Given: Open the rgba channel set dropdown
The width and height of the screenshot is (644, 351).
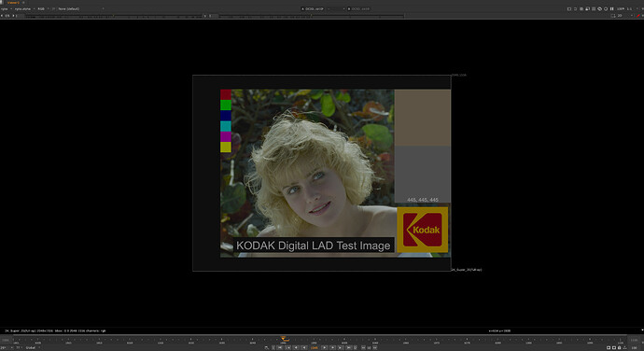Looking at the screenshot, I should click(7, 8).
